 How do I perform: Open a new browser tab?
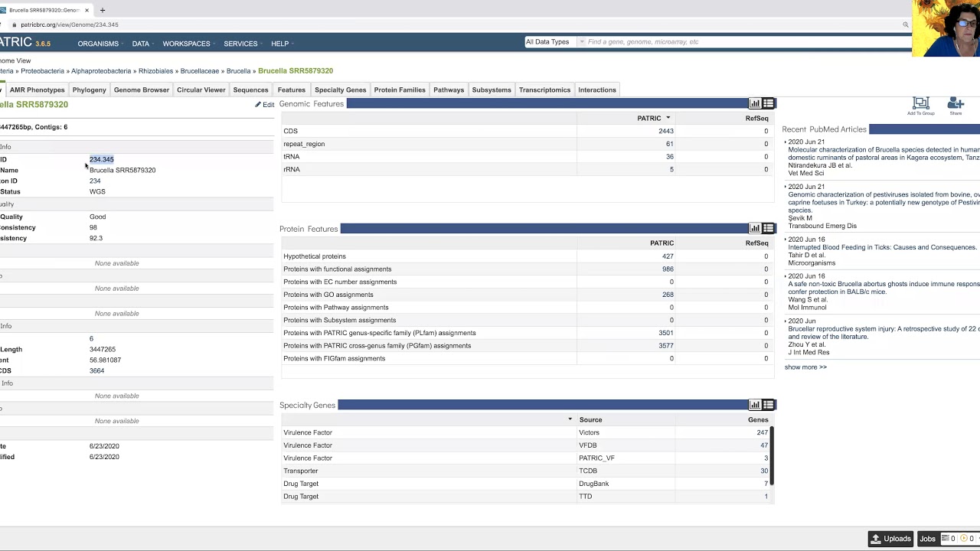[103, 10]
